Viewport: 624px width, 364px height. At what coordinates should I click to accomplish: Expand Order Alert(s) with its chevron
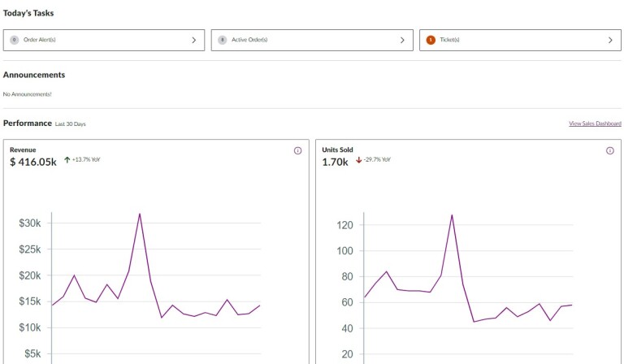[193, 40]
